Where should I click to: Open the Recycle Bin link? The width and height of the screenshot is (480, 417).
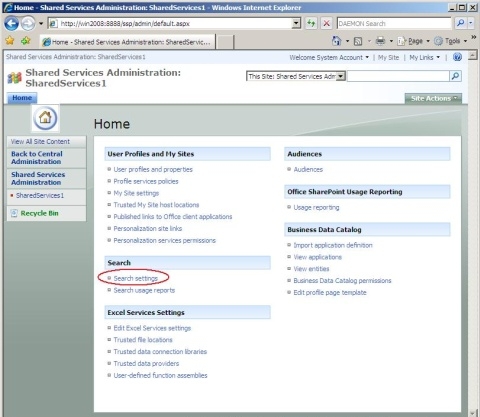[39, 213]
